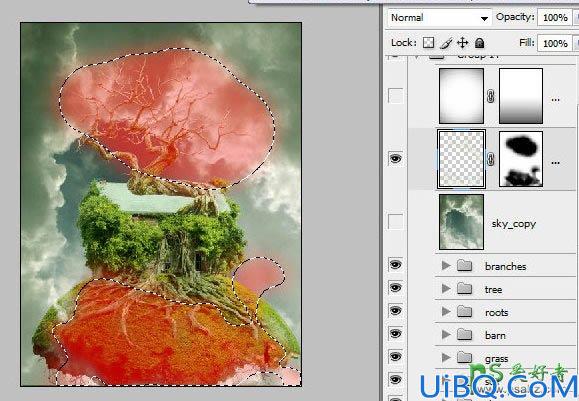This screenshot has width=579, height=401.
Task: Click the lock image pixels brush icon
Action: click(446, 44)
